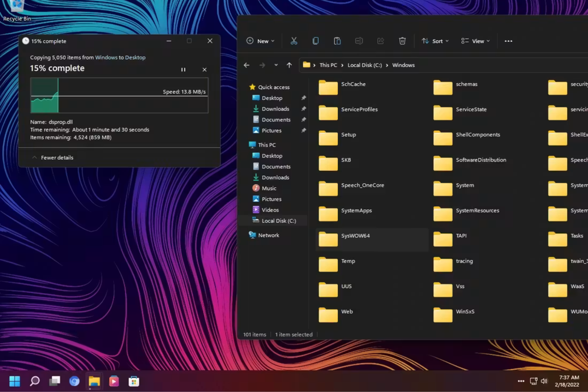Click the network tray icon

pyautogui.click(x=533, y=381)
